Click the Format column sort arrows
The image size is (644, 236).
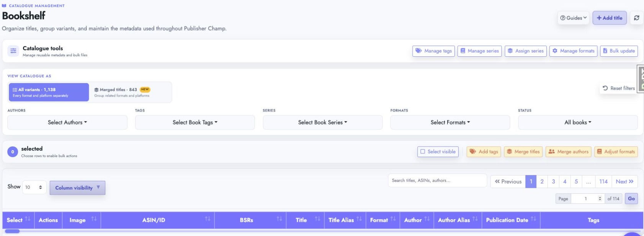pyautogui.click(x=393, y=219)
